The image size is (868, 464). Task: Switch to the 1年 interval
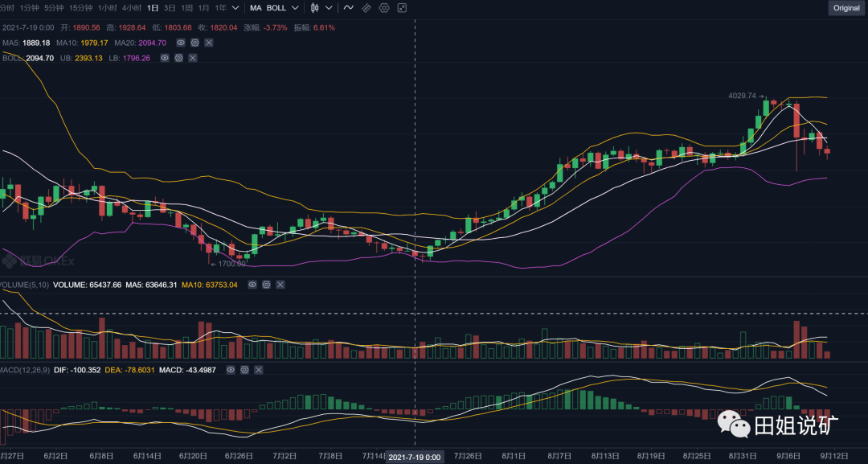pyautogui.click(x=220, y=8)
